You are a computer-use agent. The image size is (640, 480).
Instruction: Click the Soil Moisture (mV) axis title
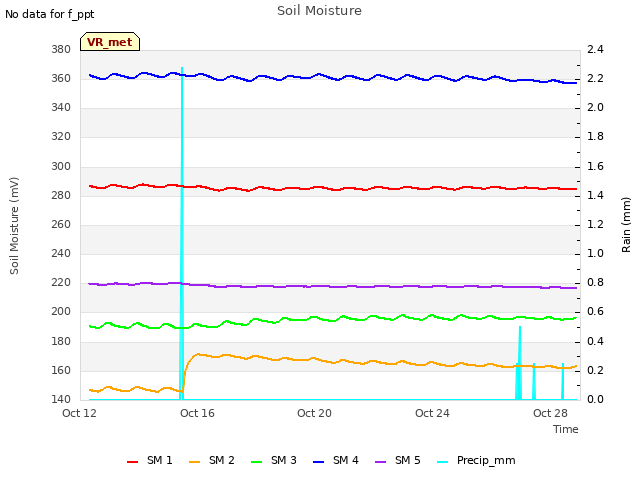pyautogui.click(x=14, y=225)
